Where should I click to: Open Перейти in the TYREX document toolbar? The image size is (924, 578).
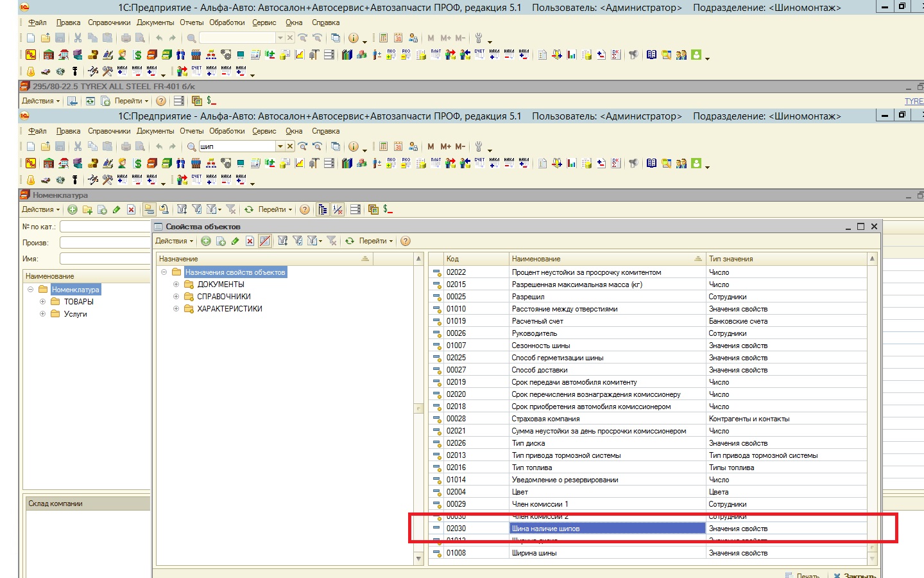click(132, 101)
